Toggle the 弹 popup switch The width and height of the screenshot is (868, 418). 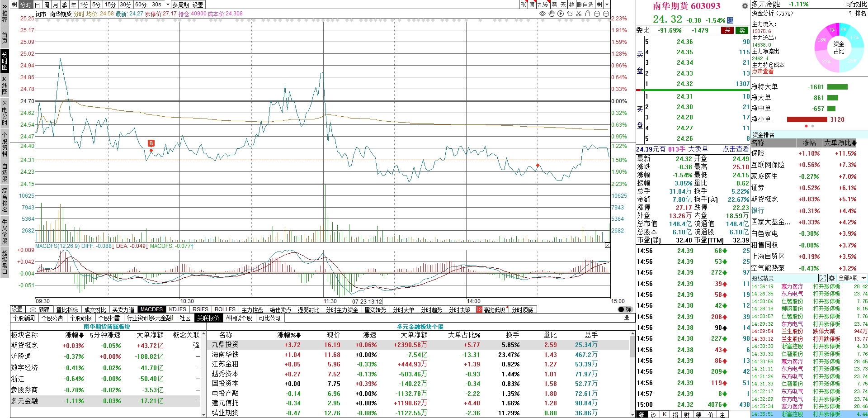tap(625, 309)
